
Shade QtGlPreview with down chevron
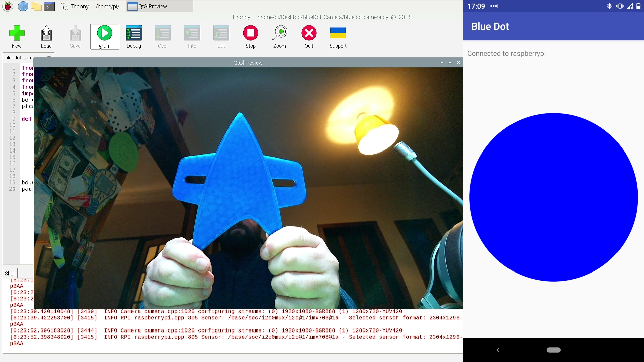point(442,63)
